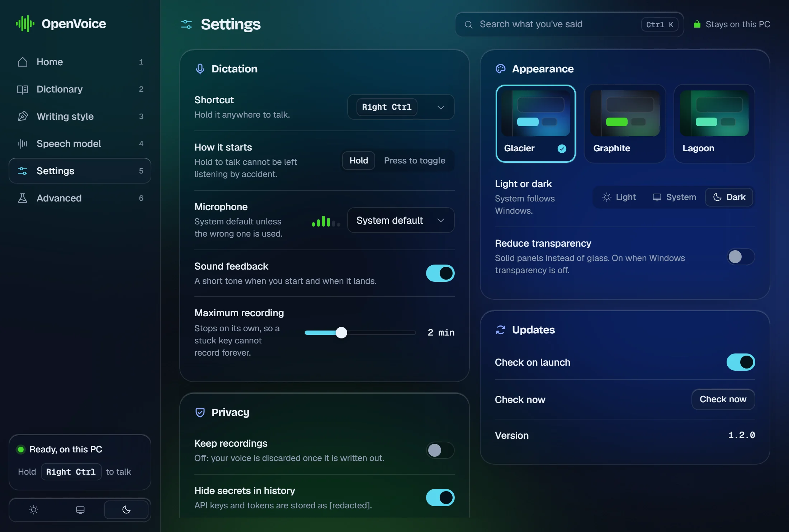Open the System default microphone selector
This screenshot has height=532, width=789.
pos(401,220)
